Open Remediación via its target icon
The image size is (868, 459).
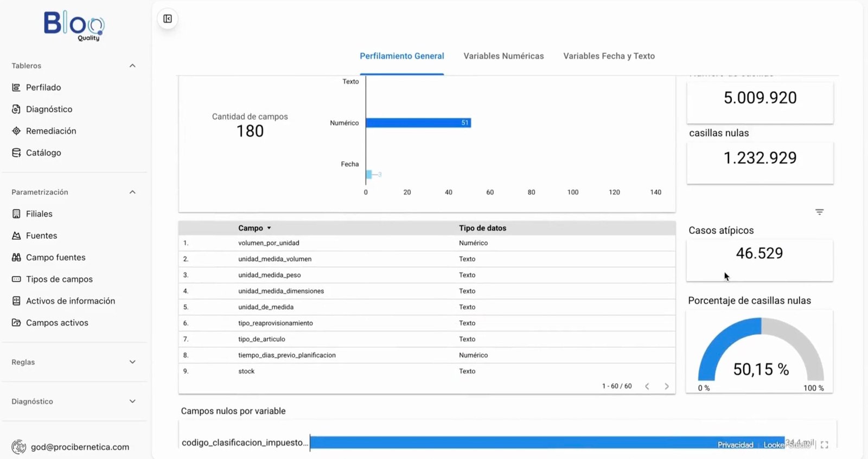[16, 131]
